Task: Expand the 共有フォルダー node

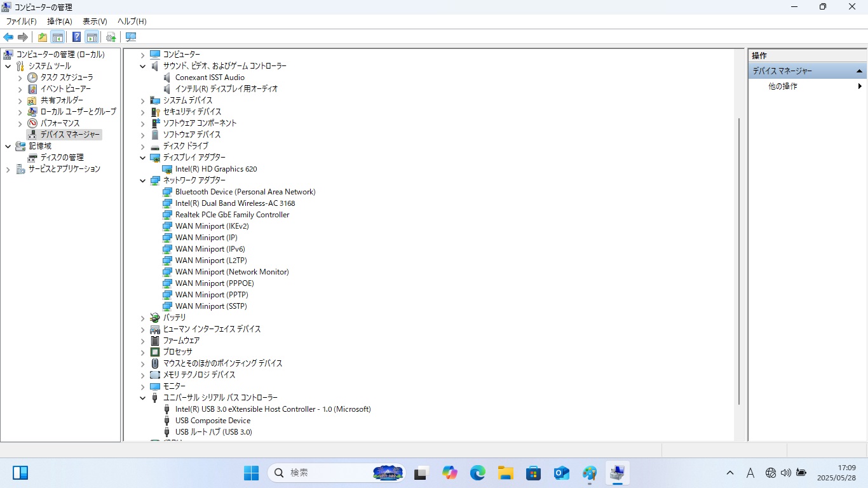Action: [20, 100]
